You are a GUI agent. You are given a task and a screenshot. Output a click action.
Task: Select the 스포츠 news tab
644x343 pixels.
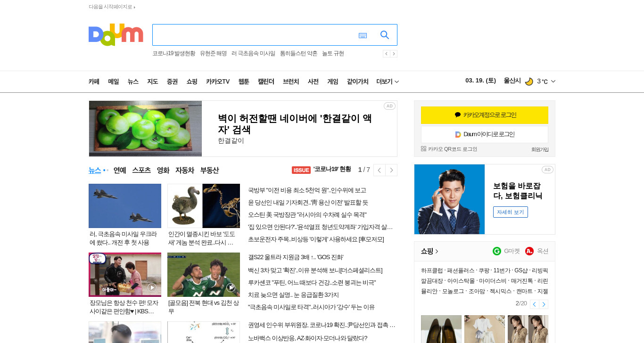(141, 170)
